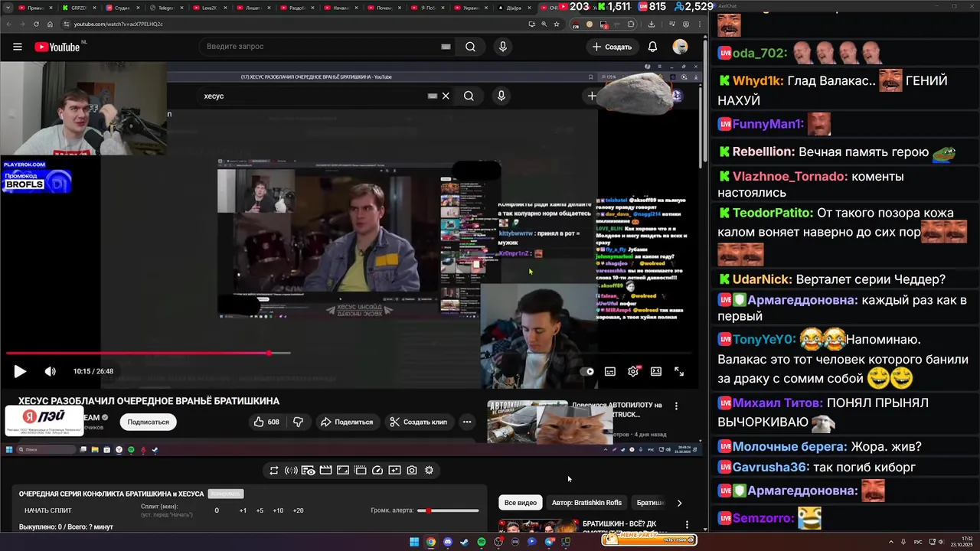
Task: Open the browser extensions puzzle icon
Action: tap(632, 24)
